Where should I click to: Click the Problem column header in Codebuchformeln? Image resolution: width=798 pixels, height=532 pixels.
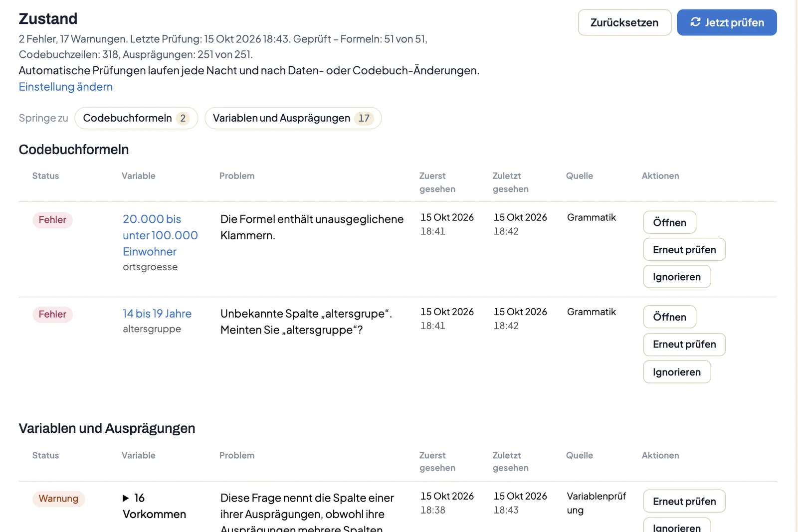click(237, 176)
